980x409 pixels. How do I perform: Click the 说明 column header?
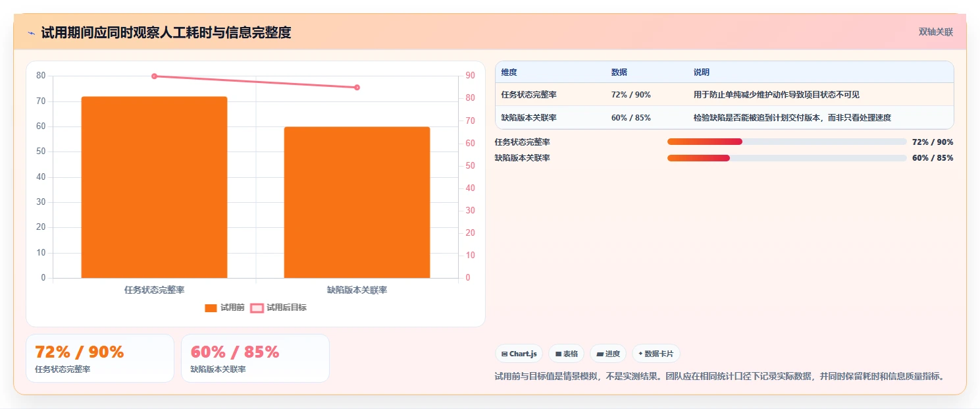[x=702, y=72]
